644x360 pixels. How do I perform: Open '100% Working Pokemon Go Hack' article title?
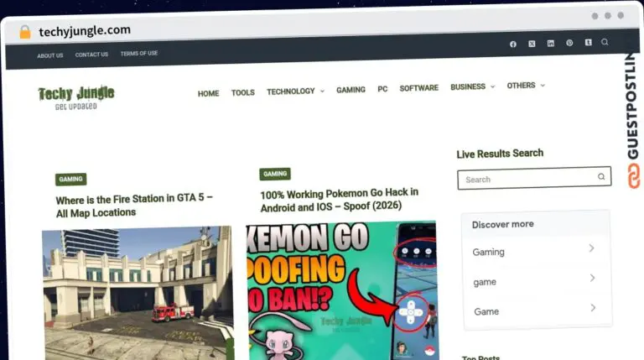click(x=340, y=200)
